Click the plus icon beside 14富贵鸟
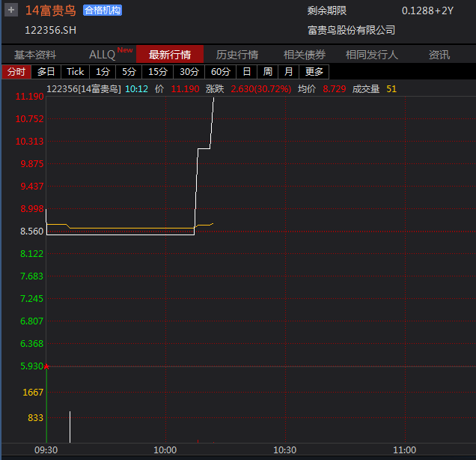The height and width of the screenshot is (460, 476). (11, 10)
